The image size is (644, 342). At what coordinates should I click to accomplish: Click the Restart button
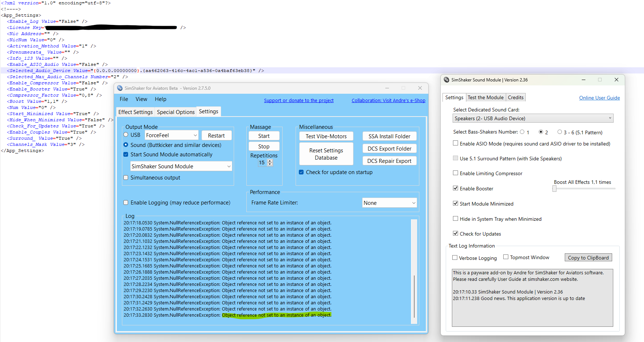(216, 135)
